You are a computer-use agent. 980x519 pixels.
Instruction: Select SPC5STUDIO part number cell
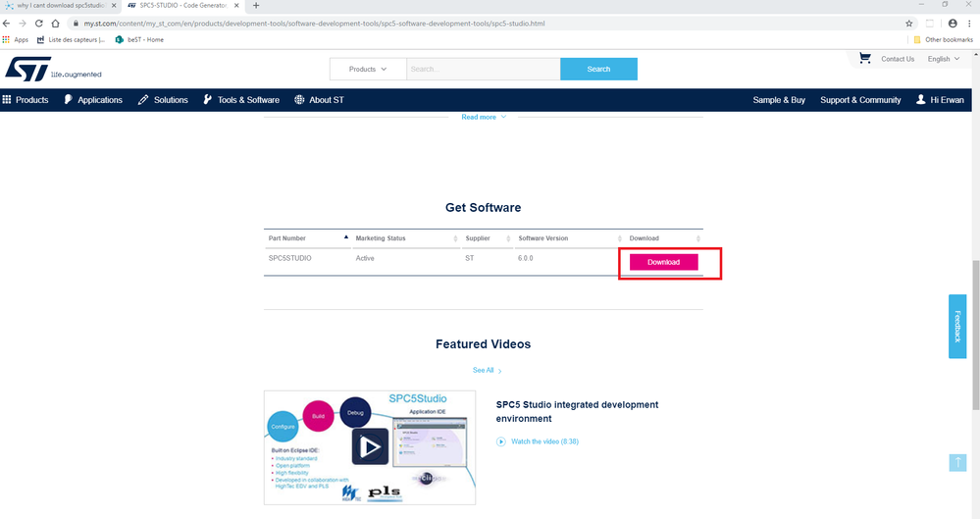point(289,258)
